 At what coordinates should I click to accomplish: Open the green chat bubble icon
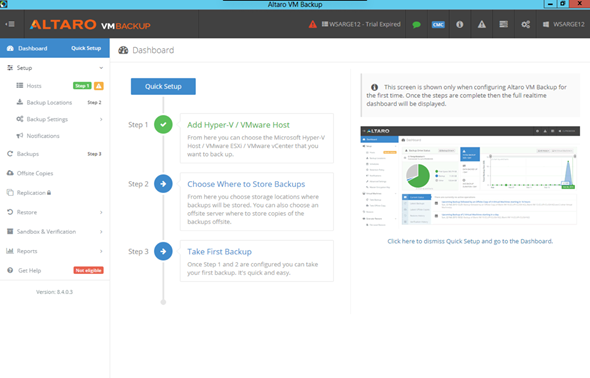click(416, 24)
